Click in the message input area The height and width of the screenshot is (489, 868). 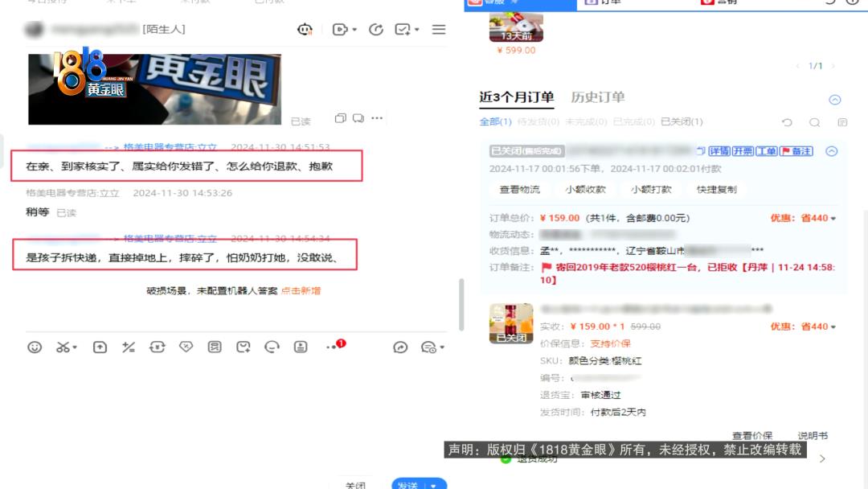tap(235, 415)
